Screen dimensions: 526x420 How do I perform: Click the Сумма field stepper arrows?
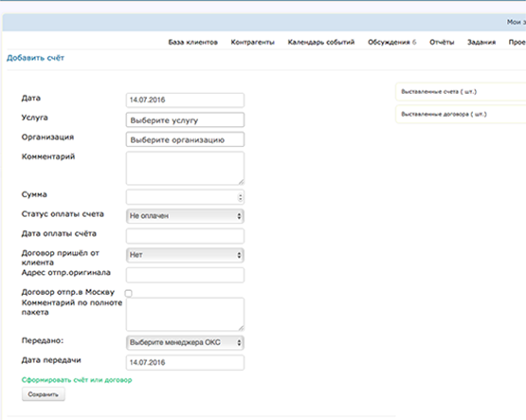pyautogui.click(x=240, y=197)
